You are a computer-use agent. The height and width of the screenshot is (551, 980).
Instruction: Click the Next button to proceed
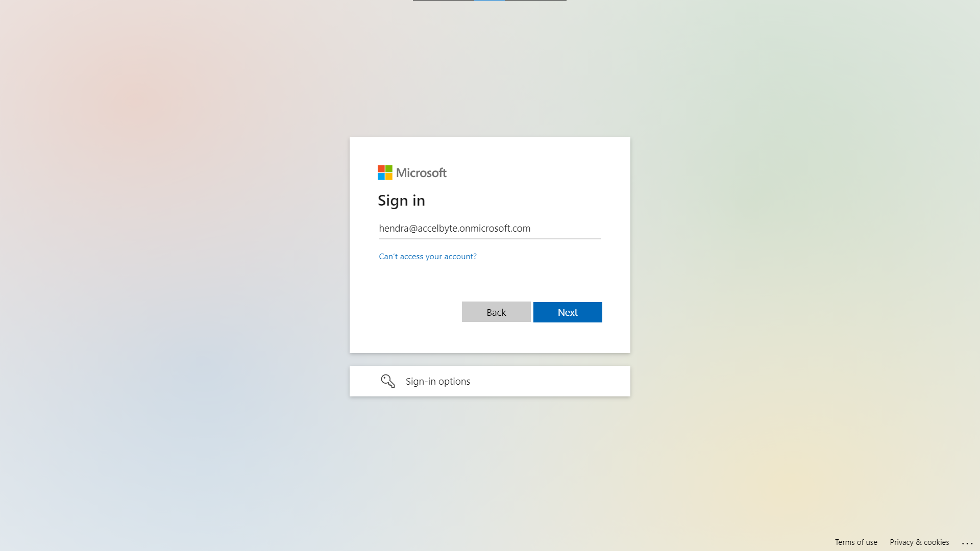click(568, 312)
